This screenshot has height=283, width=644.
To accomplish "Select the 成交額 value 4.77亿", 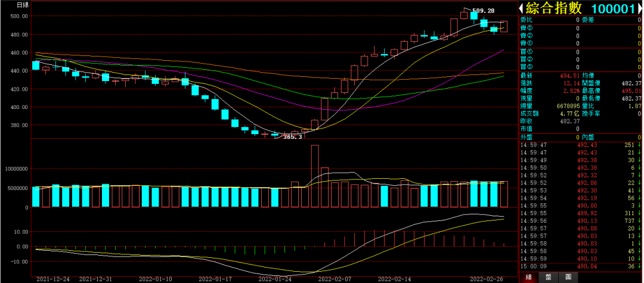I will (x=569, y=114).
